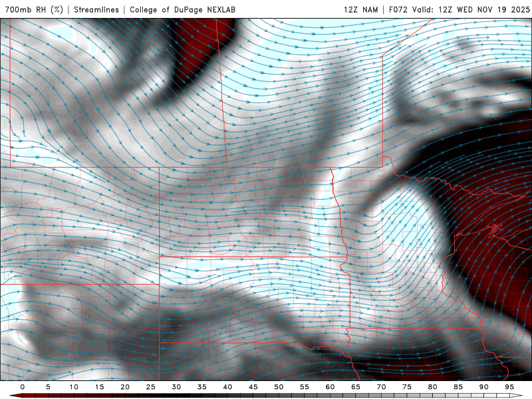The height and width of the screenshot is (399, 532).
Task: Click the legend value "40"
Action: point(227,387)
